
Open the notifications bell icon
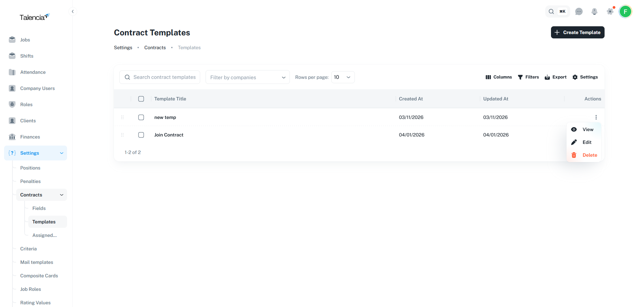pyautogui.click(x=594, y=11)
